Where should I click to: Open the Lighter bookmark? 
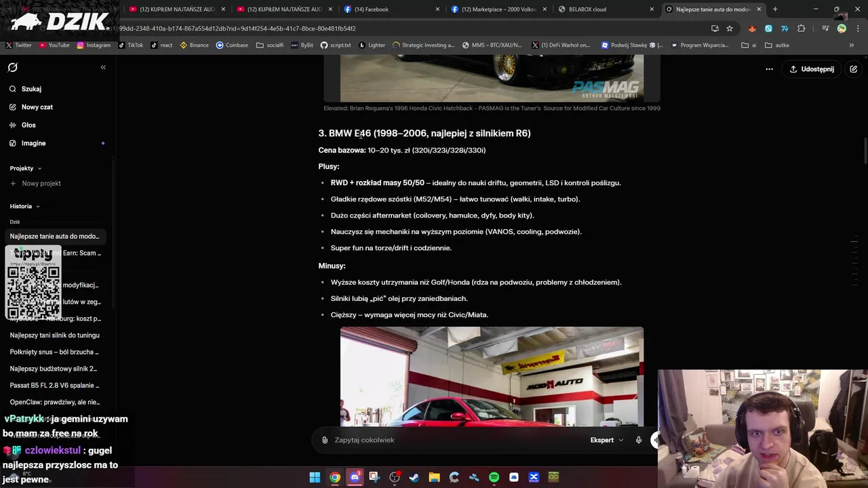point(372,45)
